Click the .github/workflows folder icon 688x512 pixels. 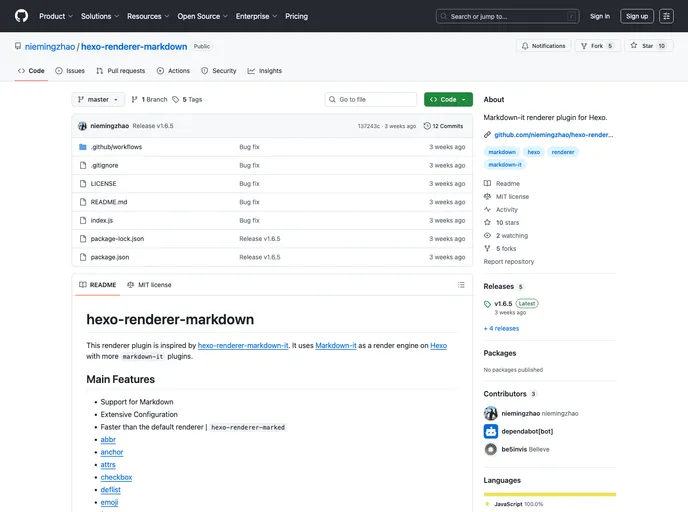click(82, 147)
